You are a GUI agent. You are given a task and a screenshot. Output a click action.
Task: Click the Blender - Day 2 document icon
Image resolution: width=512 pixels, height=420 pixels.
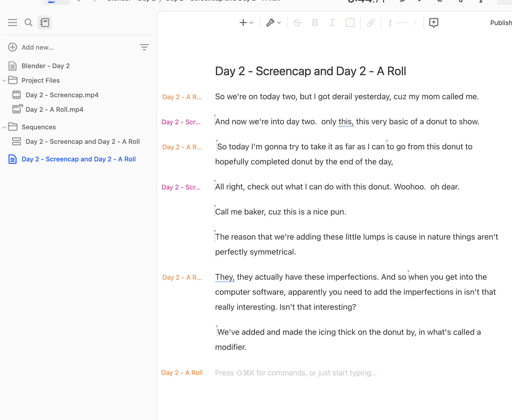click(13, 66)
